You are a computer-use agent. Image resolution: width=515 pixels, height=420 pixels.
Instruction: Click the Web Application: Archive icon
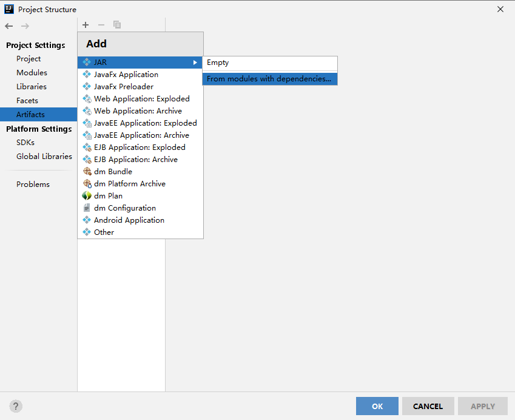click(87, 110)
